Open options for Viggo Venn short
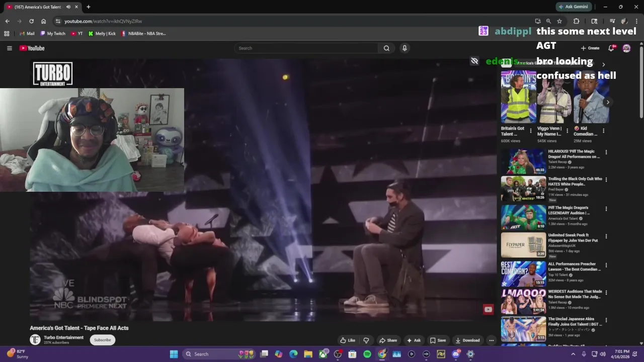Viewport: 644px width, 362px height. pyautogui.click(x=567, y=131)
